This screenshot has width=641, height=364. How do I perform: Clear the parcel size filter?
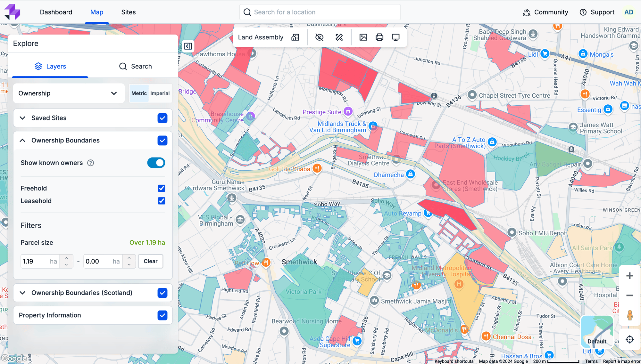[x=150, y=261]
